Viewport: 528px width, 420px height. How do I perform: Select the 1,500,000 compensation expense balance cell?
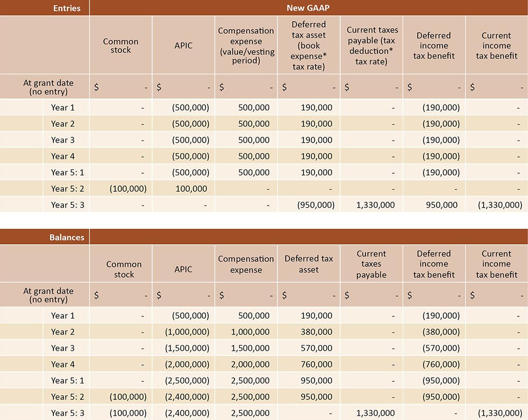point(250,348)
